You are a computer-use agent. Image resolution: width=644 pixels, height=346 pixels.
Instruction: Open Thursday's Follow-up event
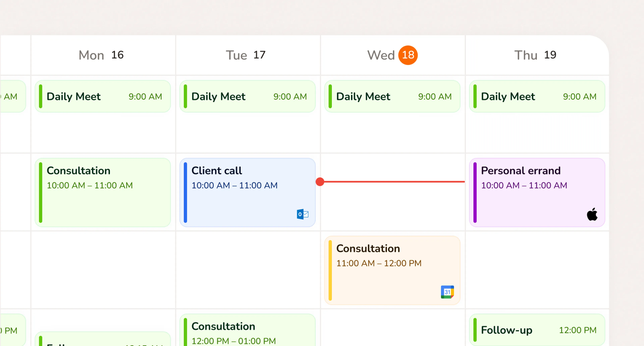(x=537, y=330)
